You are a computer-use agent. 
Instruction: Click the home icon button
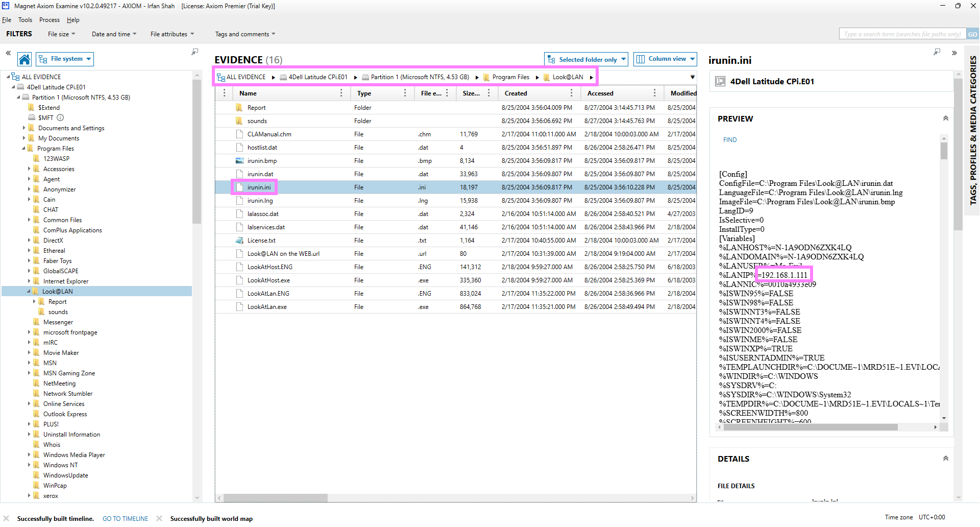(x=24, y=59)
